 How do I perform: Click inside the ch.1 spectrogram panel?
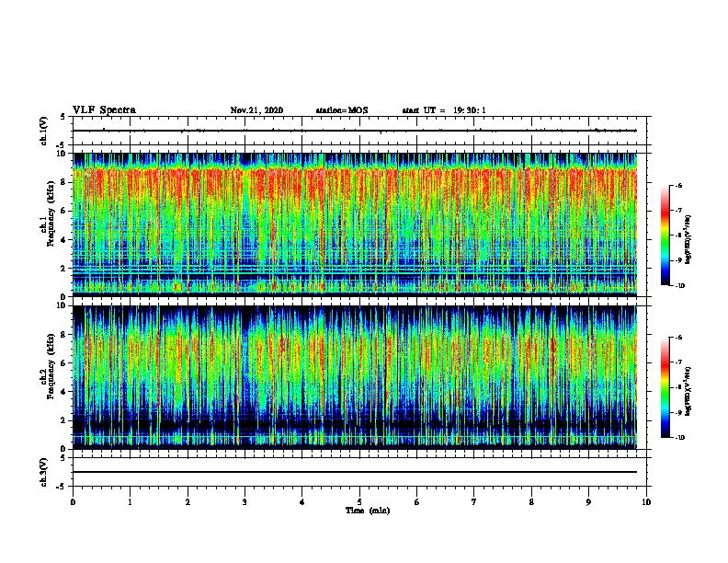click(x=354, y=224)
